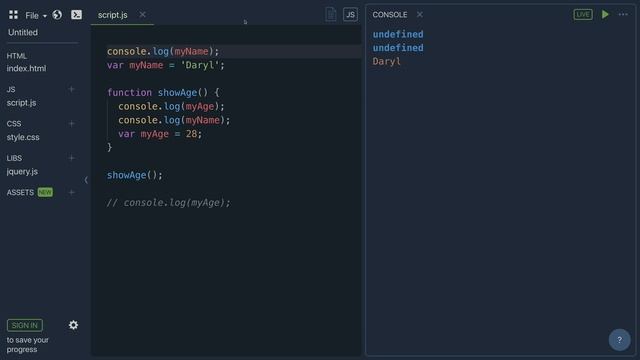The width and height of the screenshot is (640, 360).
Task: Add a new JS file
Action: coord(71,89)
